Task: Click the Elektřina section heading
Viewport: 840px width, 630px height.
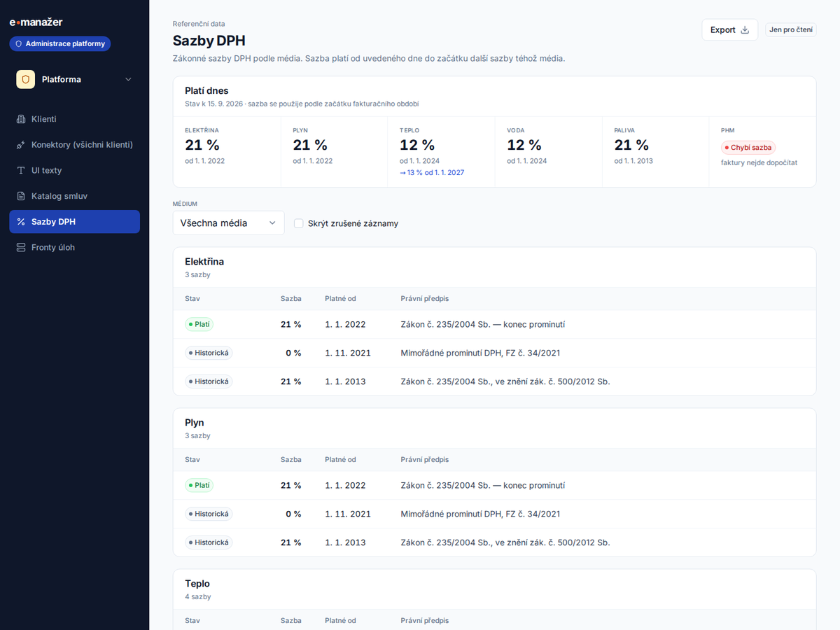Action: [x=204, y=262]
